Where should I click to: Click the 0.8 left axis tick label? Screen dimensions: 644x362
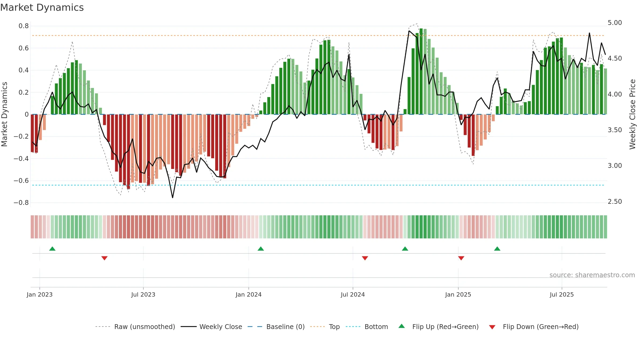click(24, 26)
